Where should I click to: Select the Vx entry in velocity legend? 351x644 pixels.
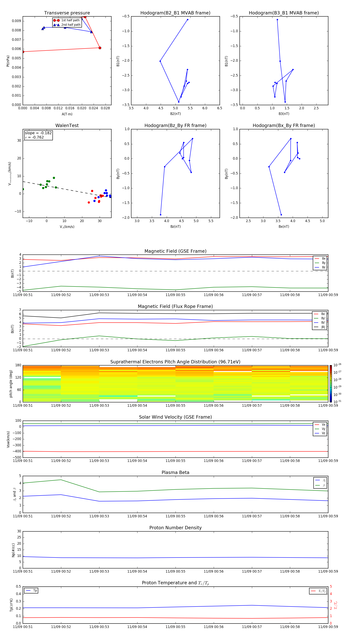click(x=320, y=424)
